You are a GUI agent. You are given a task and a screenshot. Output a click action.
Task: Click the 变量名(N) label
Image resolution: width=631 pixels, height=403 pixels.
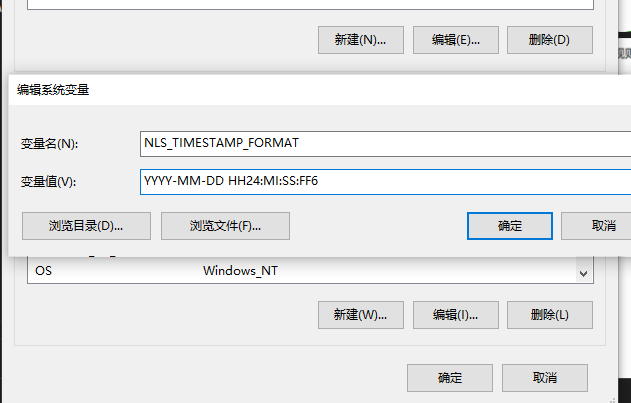coord(49,144)
